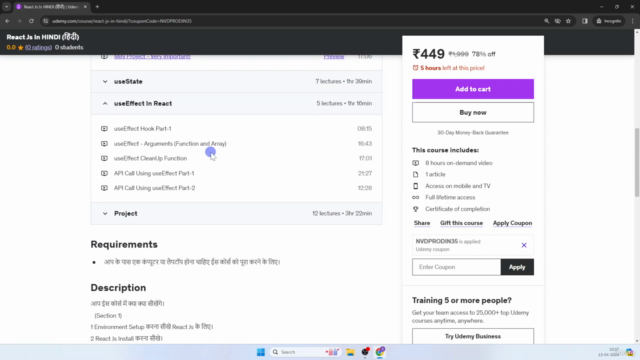This screenshot has width=640, height=360.
Task: Expand the useState section
Action: pyautogui.click(x=236, y=81)
